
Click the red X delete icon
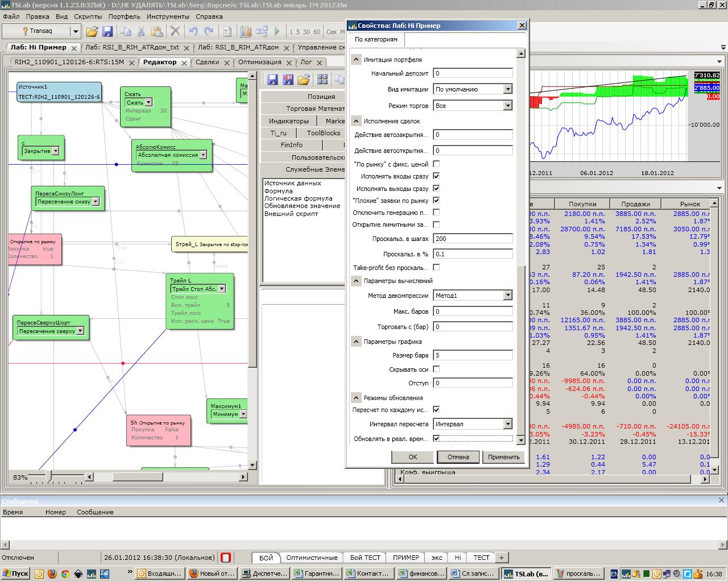[x=175, y=31]
